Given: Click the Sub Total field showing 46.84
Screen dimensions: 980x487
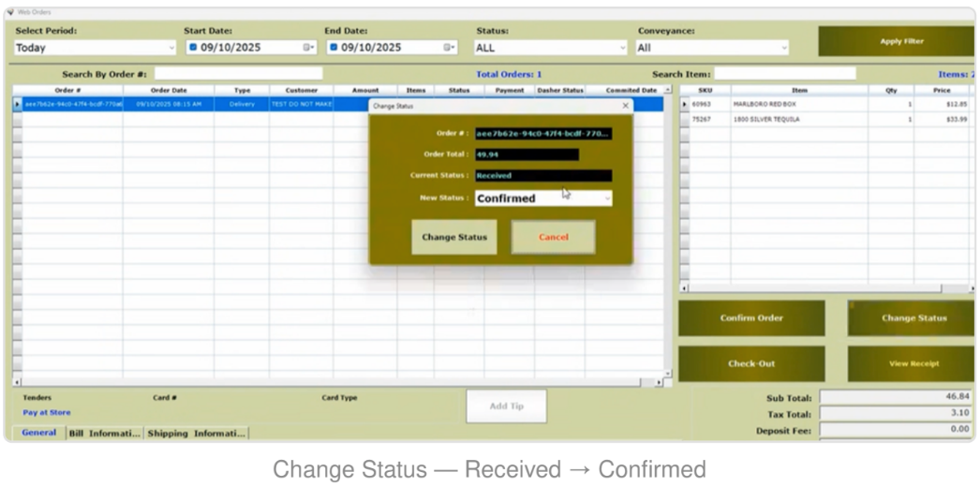Looking at the screenshot, I should pos(897,397).
